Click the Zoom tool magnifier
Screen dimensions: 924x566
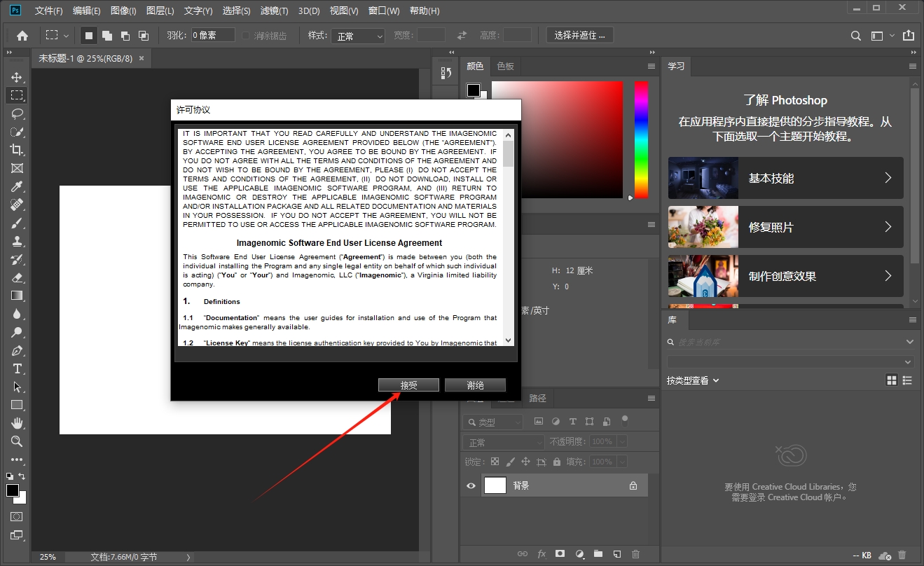(x=17, y=441)
